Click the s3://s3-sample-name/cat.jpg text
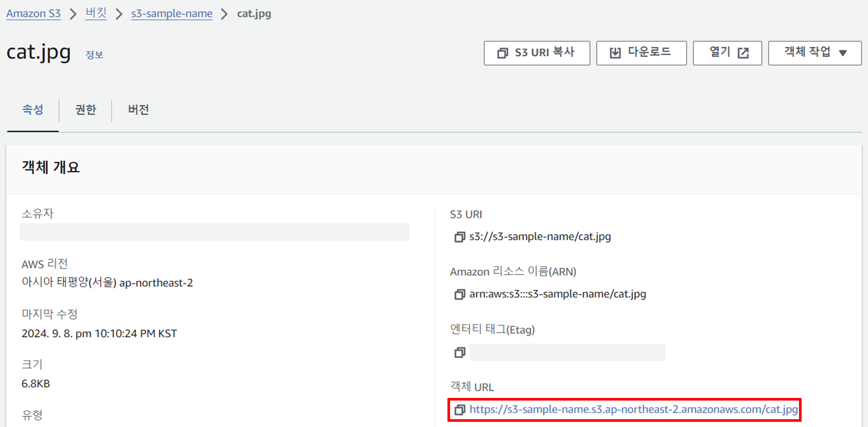 [x=540, y=237]
